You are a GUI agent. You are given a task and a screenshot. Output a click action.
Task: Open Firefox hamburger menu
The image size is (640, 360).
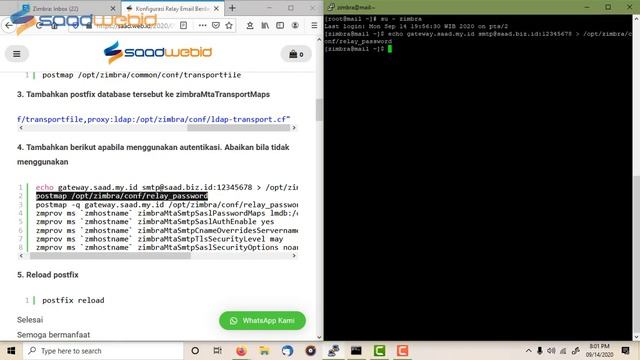click(x=314, y=25)
